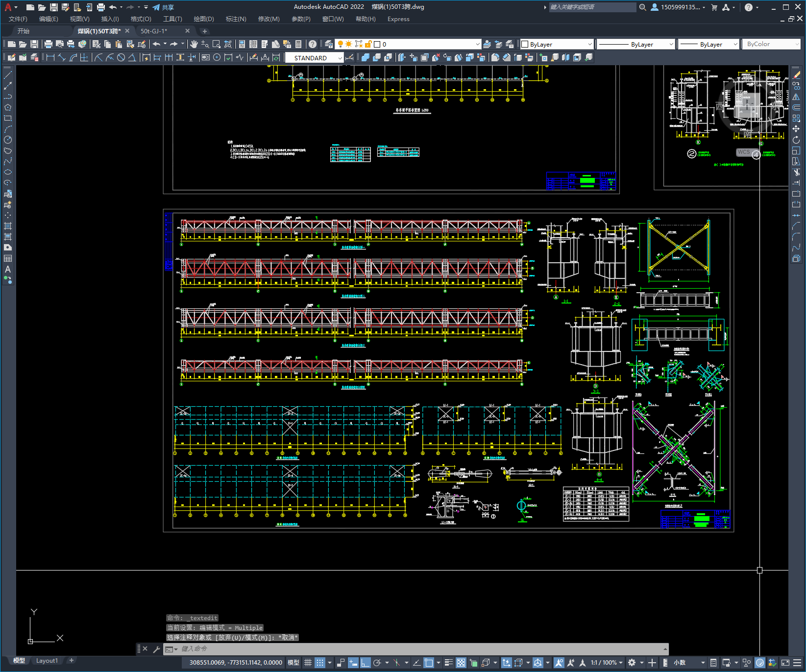Click the Erase tool in modify toolbar

pyautogui.click(x=796, y=75)
